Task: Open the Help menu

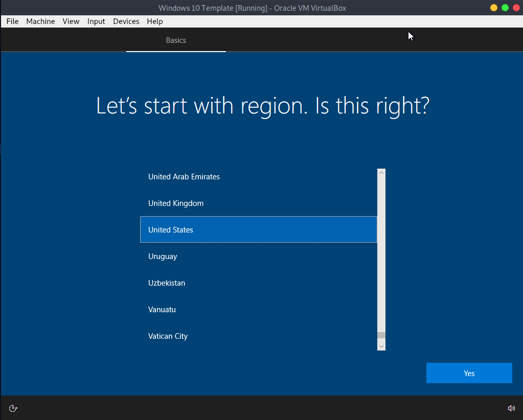Action: [155, 21]
